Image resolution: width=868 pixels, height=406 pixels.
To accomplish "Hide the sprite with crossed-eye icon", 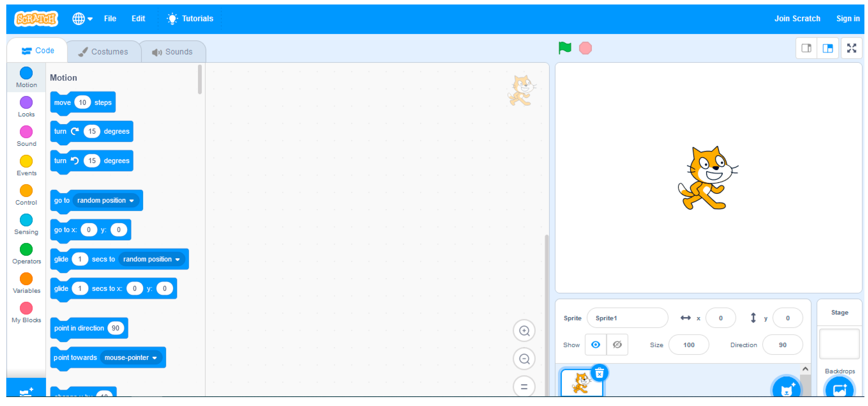I will tap(617, 345).
